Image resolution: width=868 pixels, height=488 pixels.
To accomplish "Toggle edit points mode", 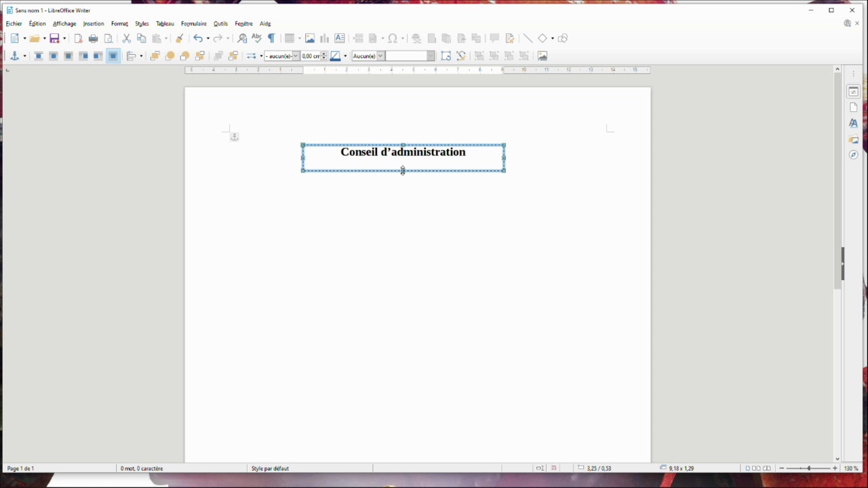I will 461,56.
